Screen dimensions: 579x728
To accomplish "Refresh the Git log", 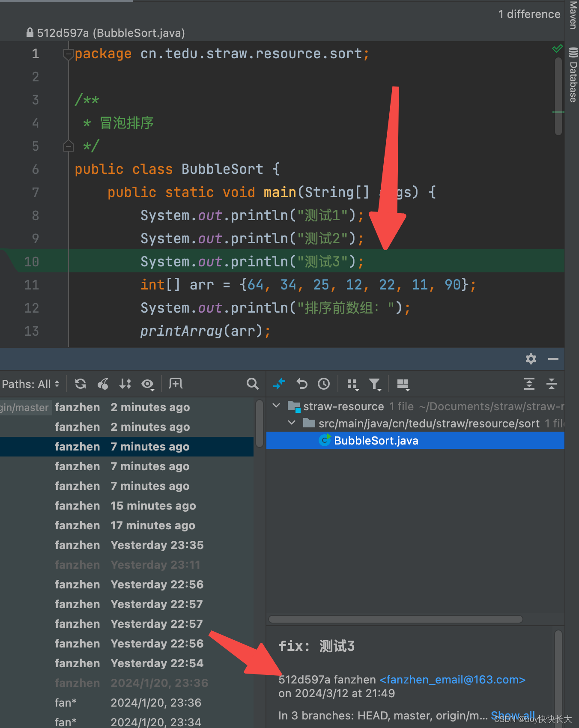I will pyautogui.click(x=81, y=384).
